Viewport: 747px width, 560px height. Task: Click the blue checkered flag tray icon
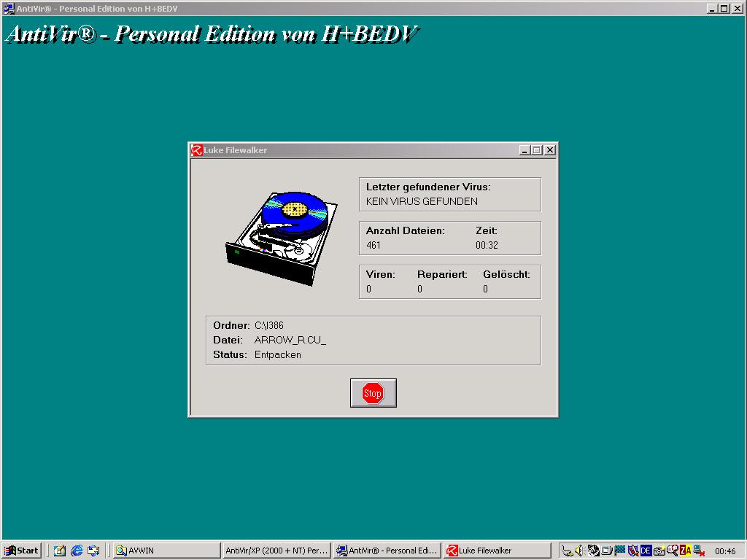620,551
